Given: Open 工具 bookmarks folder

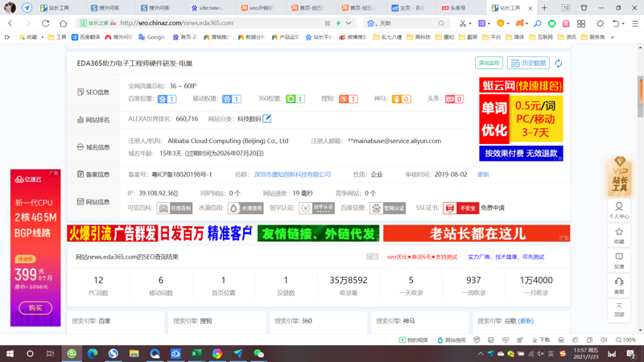Looking at the screenshot, I should pos(57,37).
